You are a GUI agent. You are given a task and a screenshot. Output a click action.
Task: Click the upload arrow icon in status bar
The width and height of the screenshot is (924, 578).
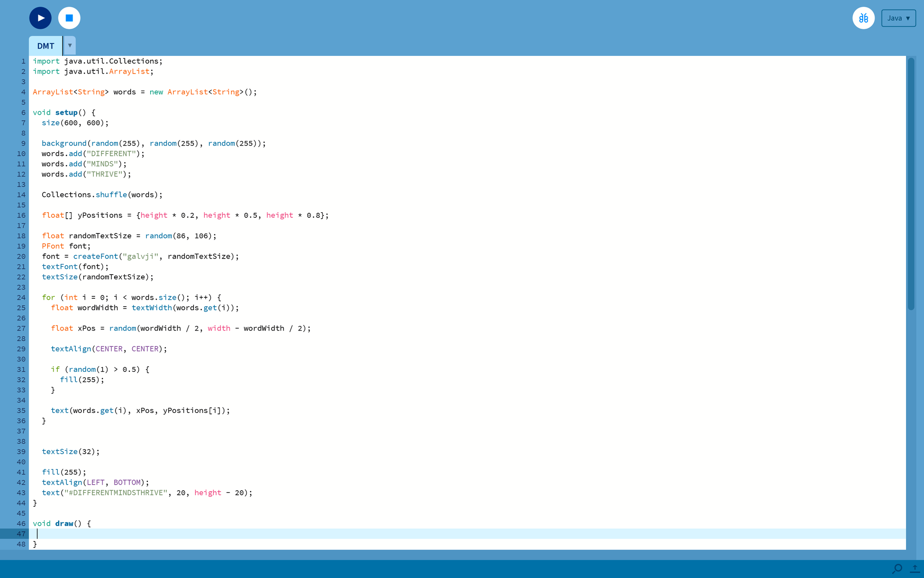(x=915, y=569)
